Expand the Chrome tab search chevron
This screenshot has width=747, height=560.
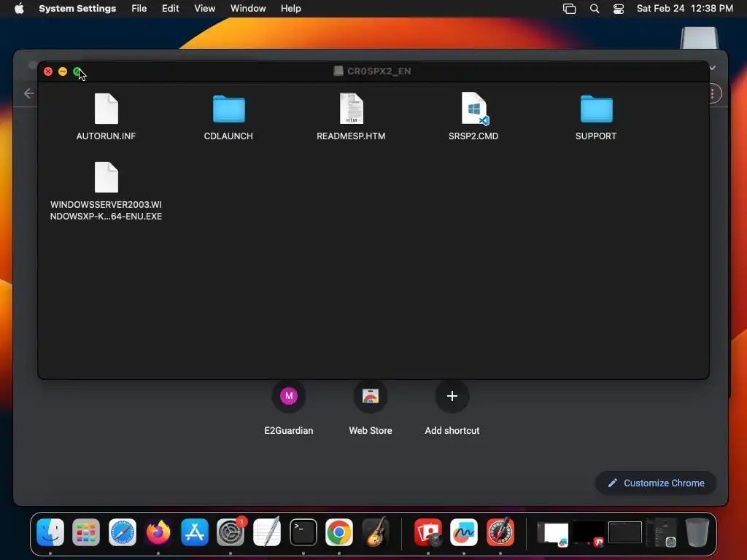click(x=713, y=68)
